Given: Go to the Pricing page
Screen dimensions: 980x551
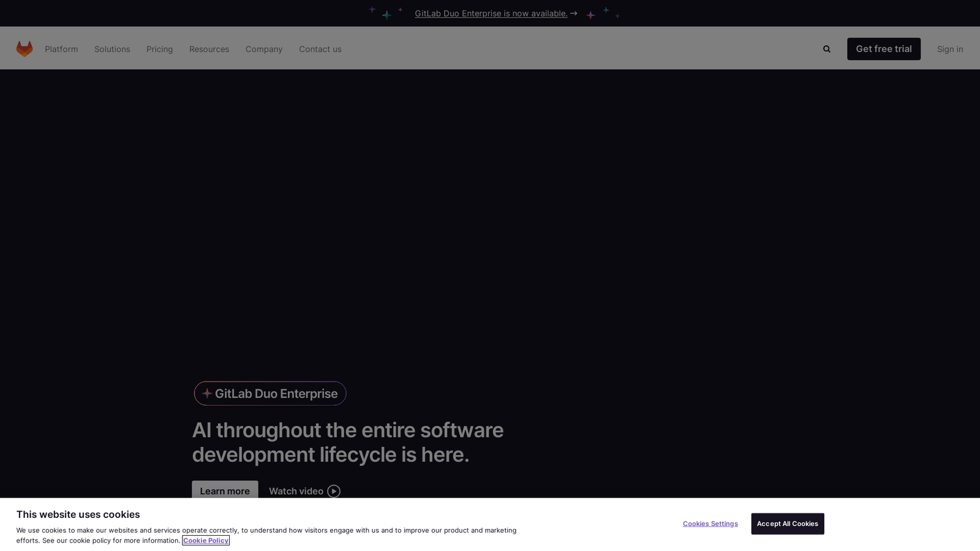Looking at the screenshot, I should pyautogui.click(x=159, y=49).
